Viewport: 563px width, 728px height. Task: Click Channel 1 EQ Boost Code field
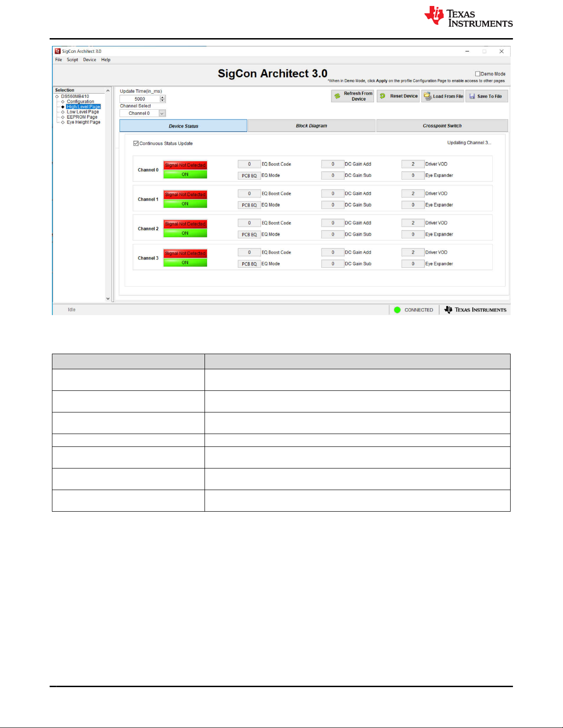(x=249, y=193)
